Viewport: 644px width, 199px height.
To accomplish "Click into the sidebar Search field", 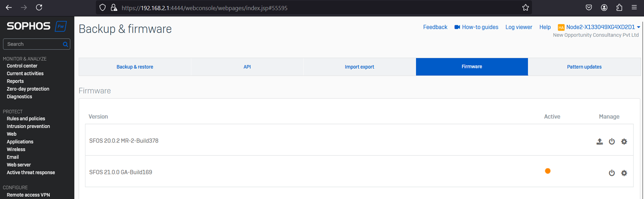I will tap(33, 44).
